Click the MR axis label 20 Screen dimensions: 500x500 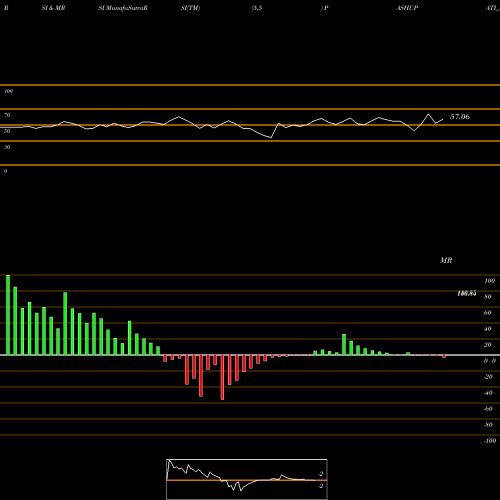click(488, 345)
